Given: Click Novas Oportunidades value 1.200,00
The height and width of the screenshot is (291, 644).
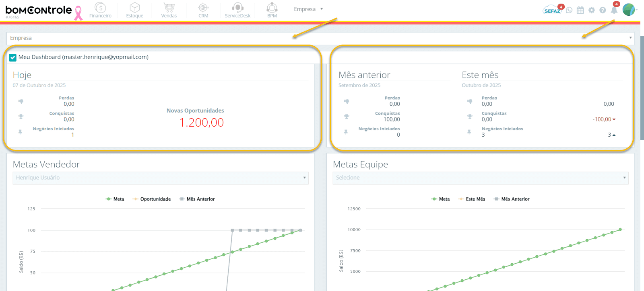Looking at the screenshot, I should point(201,123).
